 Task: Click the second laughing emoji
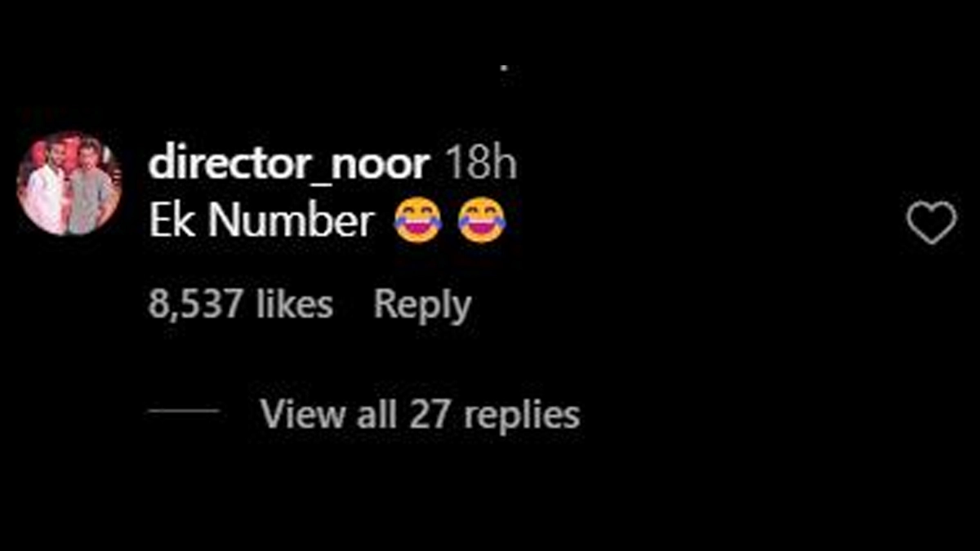482,222
